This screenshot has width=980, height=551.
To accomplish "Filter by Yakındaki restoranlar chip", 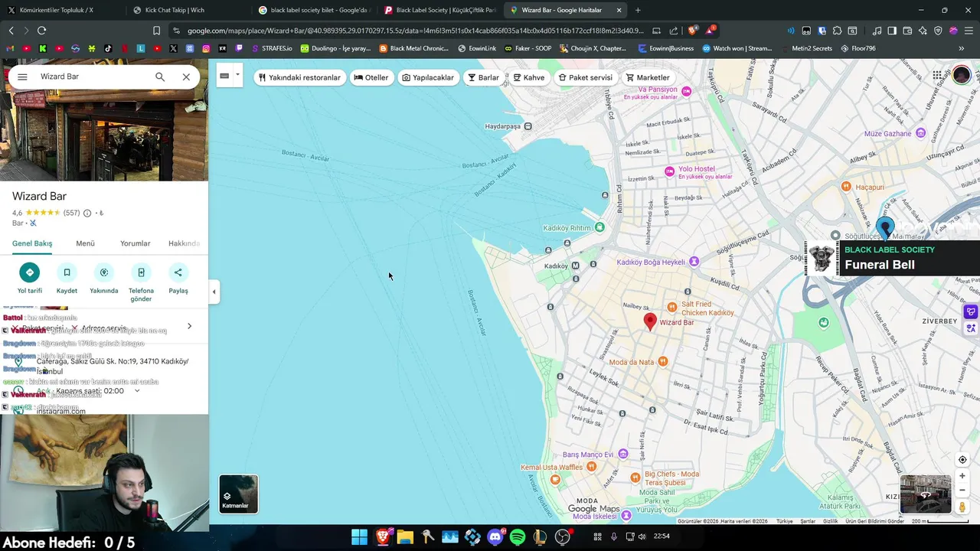I will [299, 77].
